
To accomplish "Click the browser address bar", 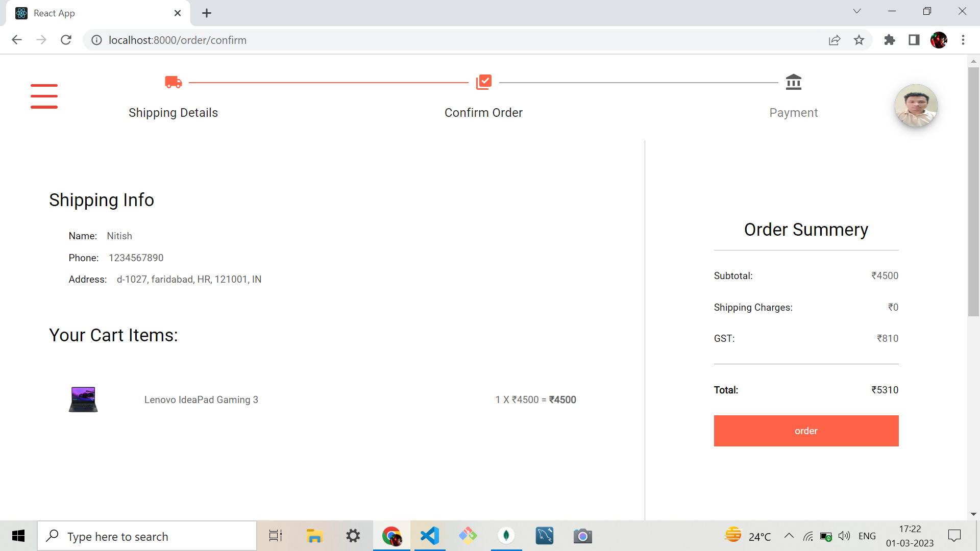I will (306, 40).
